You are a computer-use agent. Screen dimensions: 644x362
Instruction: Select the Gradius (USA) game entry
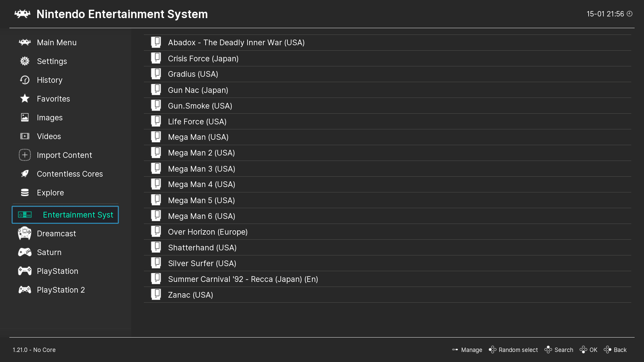point(193,74)
